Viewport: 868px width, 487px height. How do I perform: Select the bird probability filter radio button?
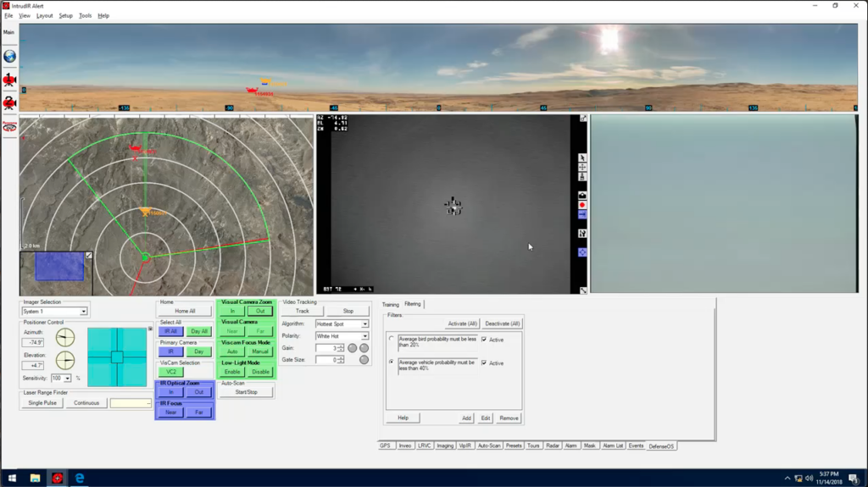(x=392, y=339)
